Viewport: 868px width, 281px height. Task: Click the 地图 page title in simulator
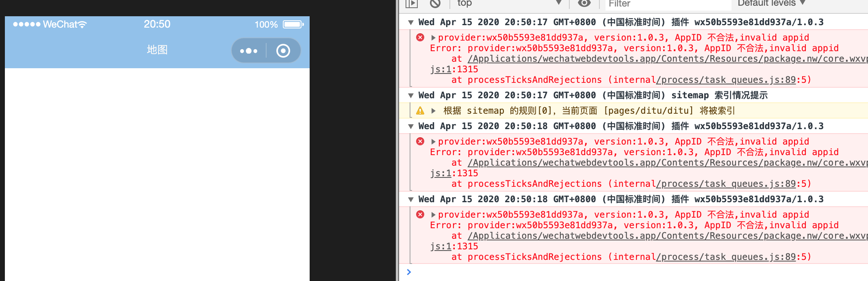tap(157, 50)
